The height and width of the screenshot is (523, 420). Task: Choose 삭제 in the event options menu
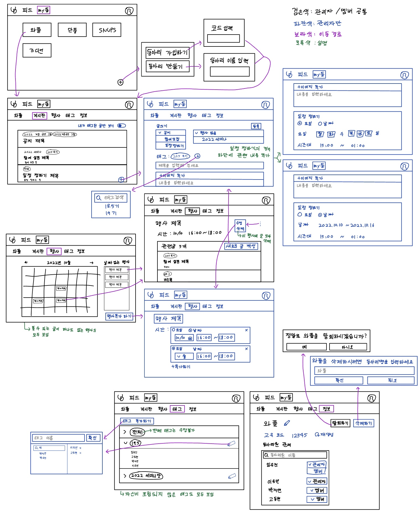[x=240, y=229]
